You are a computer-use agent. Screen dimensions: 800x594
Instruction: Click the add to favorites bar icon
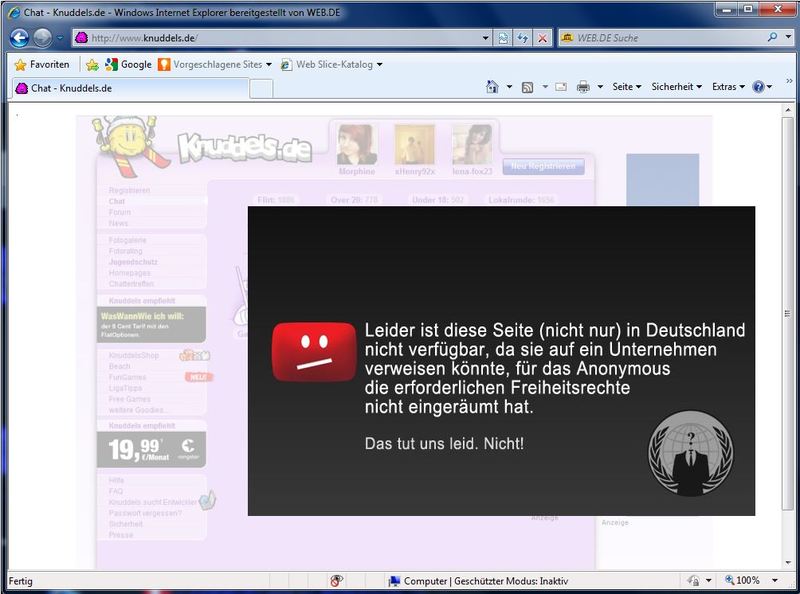pyautogui.click(x=92, y=65)
